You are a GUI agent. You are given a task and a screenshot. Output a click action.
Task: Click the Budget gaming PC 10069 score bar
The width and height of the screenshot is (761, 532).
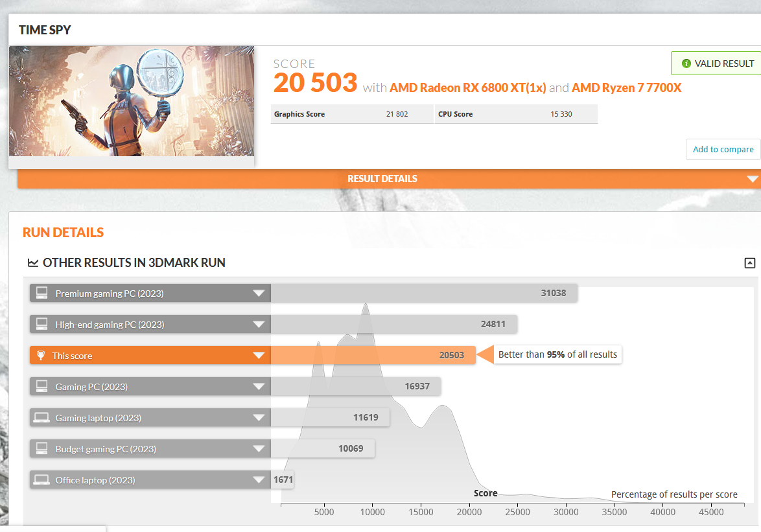click(x=323, y=448)
